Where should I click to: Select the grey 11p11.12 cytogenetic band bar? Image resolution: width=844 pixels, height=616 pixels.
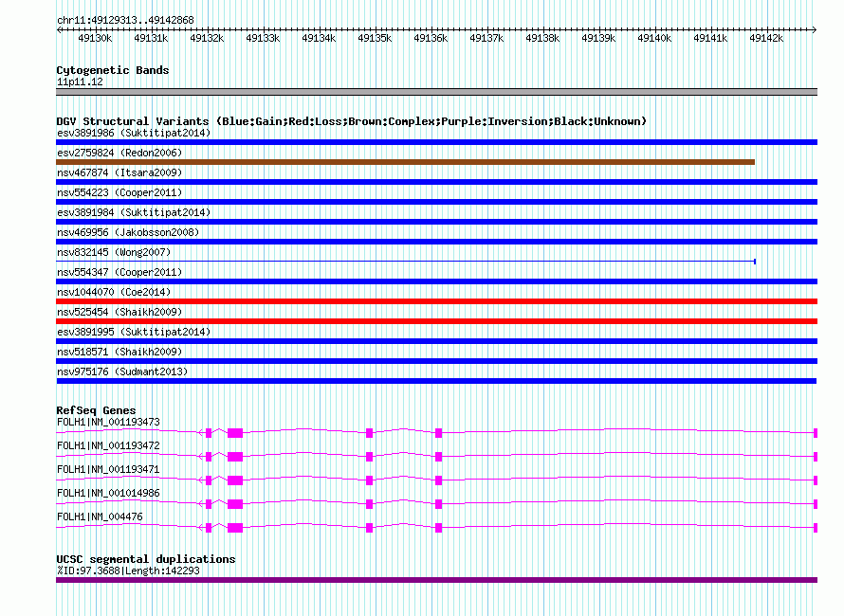[x=436, y=92]
